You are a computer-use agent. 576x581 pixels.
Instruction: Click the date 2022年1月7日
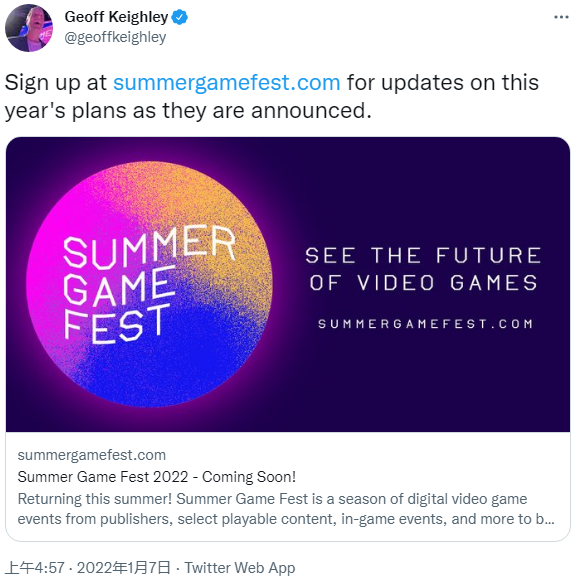[124, 568]
